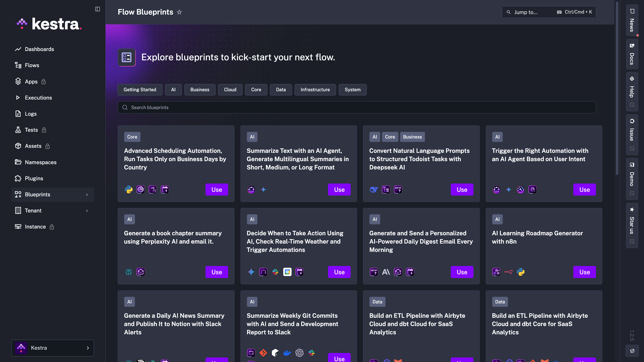Viewport: 644px width, 362px height.
Task: Open the Kestra tenant switcher dropdown
Action: (x=53, y=348)
